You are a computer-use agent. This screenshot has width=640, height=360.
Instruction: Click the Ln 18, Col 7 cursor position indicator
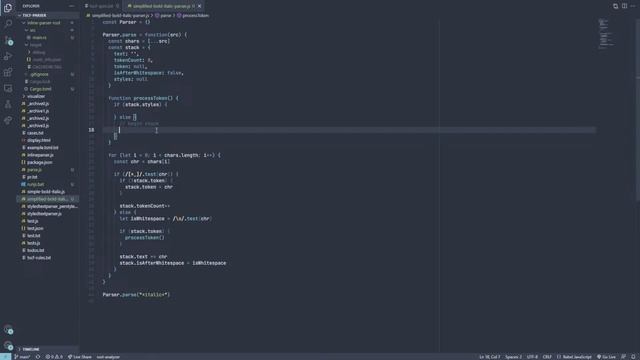point(489,357)
